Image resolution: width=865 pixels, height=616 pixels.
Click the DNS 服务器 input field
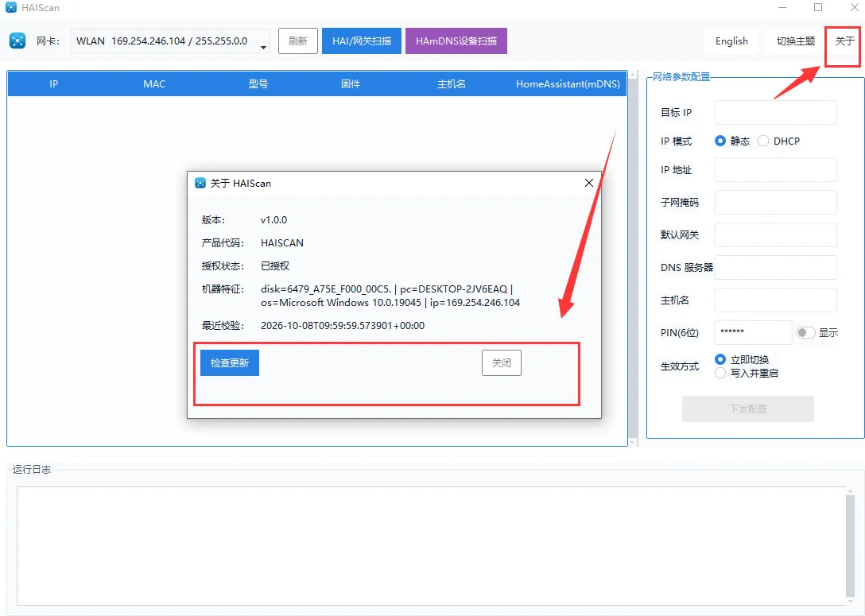coord(776,268)
